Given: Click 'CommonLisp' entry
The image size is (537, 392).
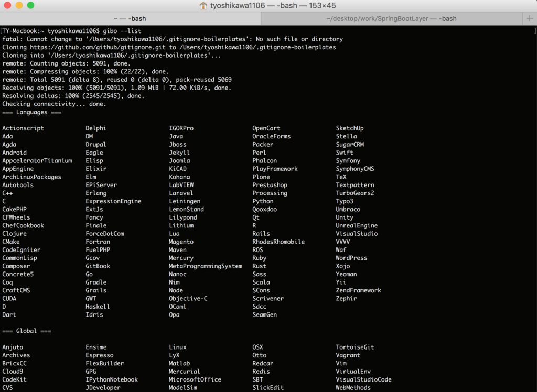Looking at the screenshot, I should pos(19,258).
